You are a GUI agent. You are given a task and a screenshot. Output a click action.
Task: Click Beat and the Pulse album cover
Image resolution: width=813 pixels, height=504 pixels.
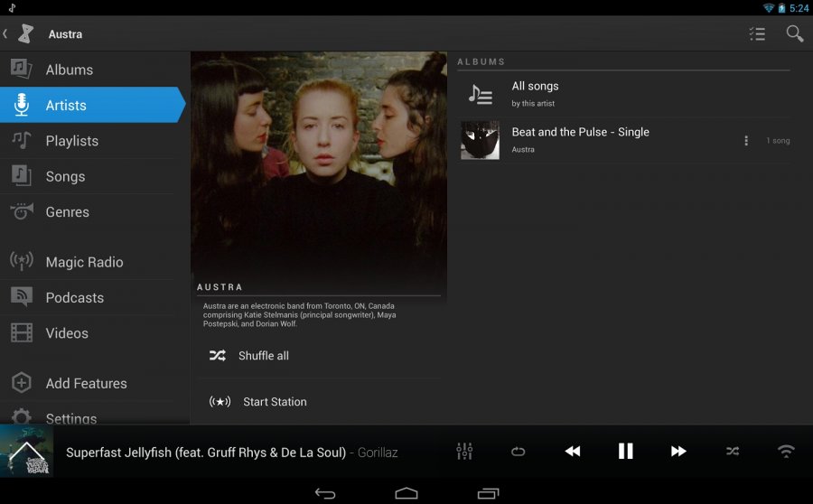(x=481, y=140)
